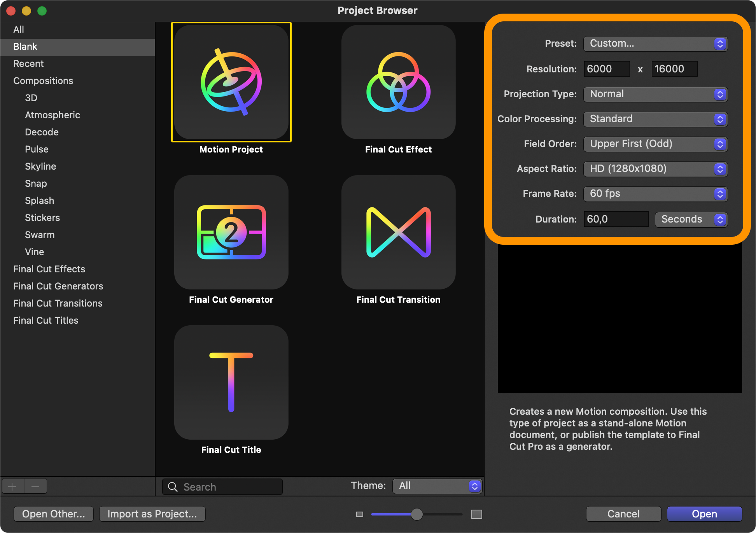This screenshot has width=756, height=533.
Task: Select Final Cut Titles in sidebar
Action: click(x=77, y=321)
